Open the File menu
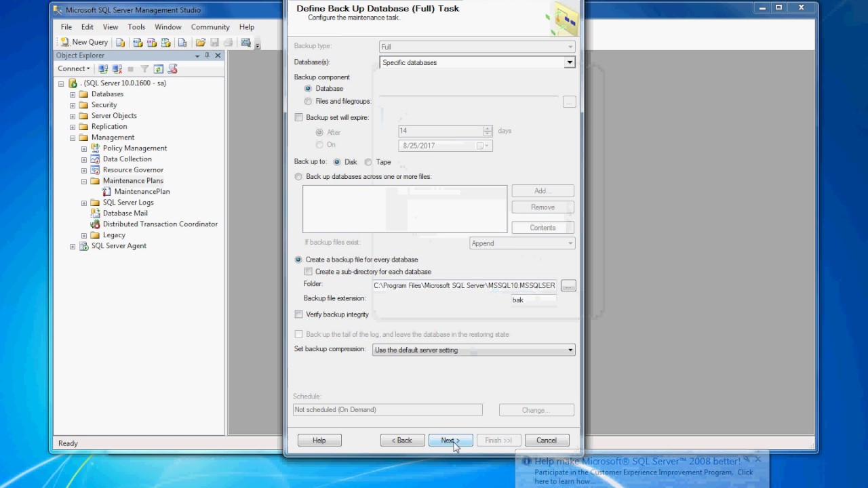Screen dimensions: 868x488 [x=66, y=27]
